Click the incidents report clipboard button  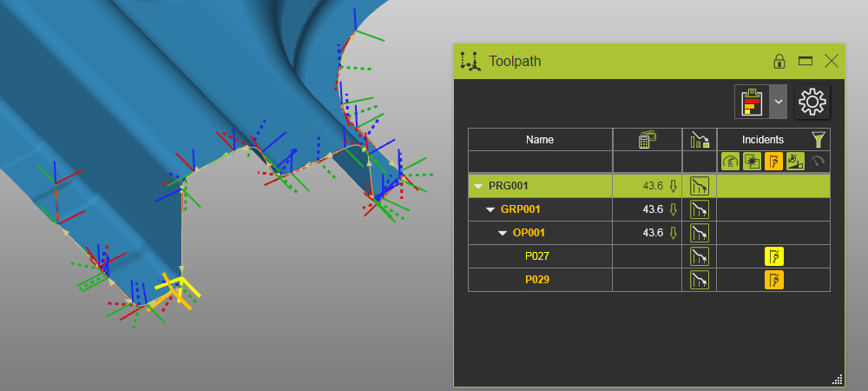(x=751, y=102)
